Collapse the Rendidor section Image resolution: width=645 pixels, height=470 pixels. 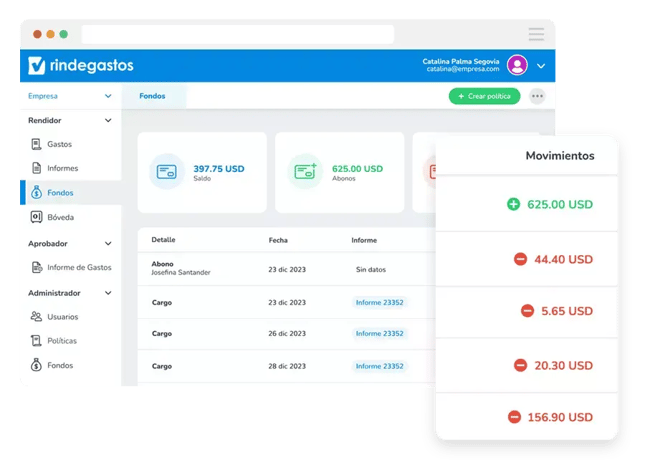(108, 121)
